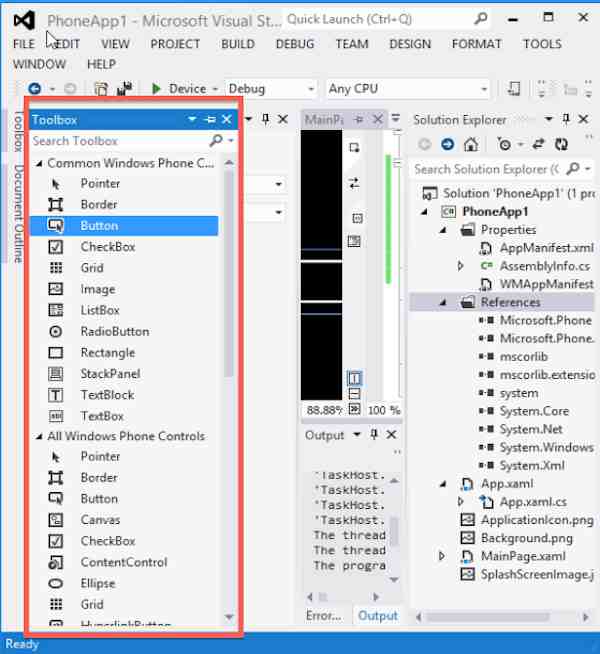Toggle the horizontal split view button in designer
The height and width of the screenshot is (654, 600).
pos(354,393)
